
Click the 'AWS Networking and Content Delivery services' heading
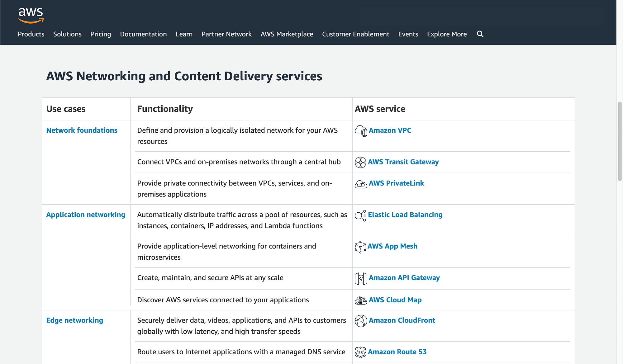[x=184, y=76]
